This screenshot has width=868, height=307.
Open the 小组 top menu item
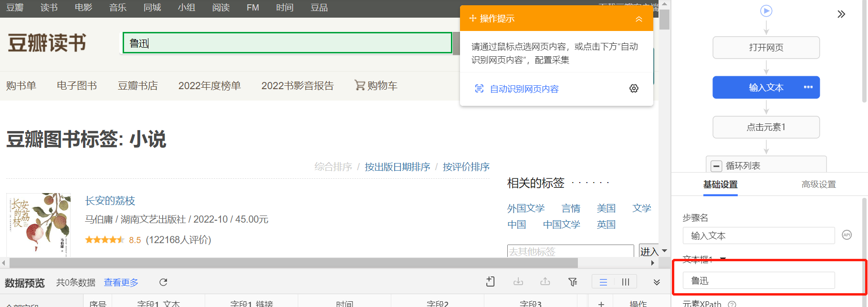point(187,8)
